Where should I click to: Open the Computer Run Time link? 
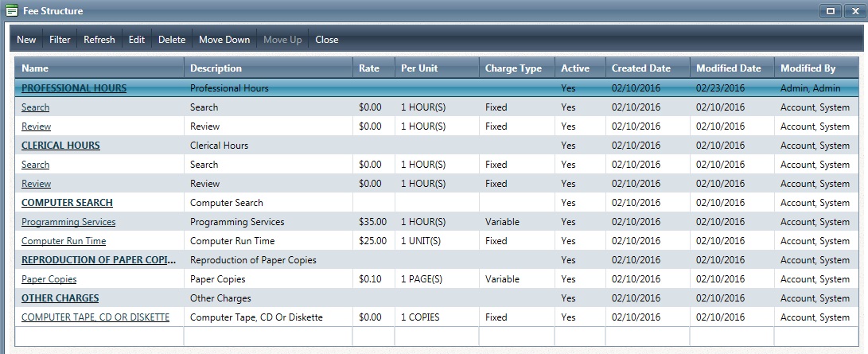point(64,241)
